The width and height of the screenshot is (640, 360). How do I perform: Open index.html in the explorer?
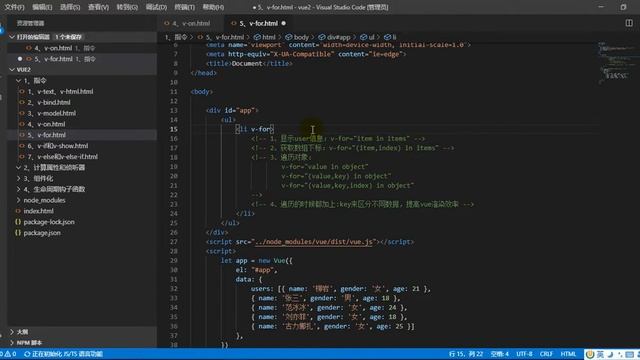[82, 211]
